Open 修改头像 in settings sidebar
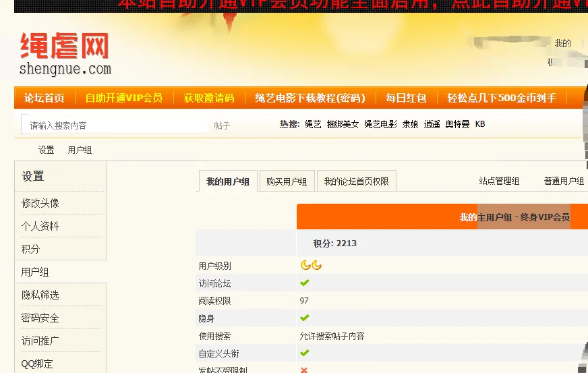This screenshot has width=588, height=373. (x=40, y=203)
